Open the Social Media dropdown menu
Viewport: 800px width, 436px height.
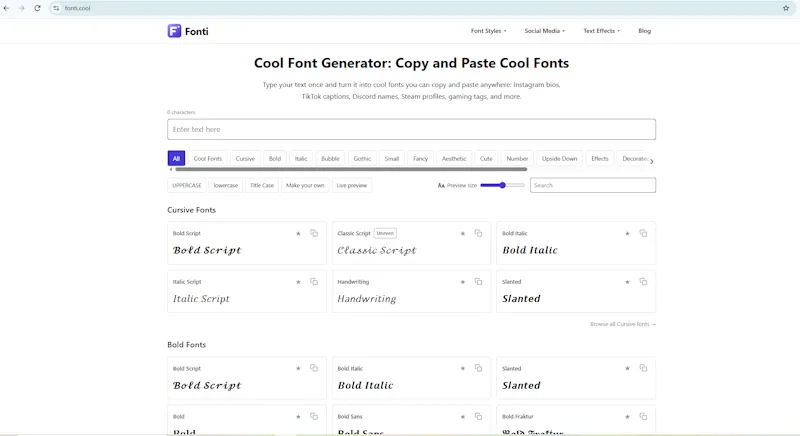(544, 31)
